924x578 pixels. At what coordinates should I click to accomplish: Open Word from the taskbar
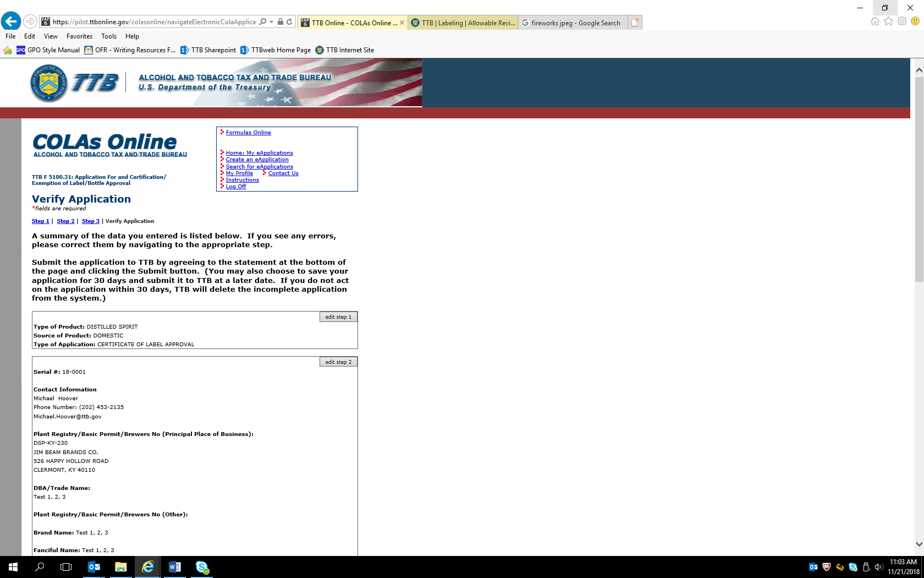tap(175, 567)
